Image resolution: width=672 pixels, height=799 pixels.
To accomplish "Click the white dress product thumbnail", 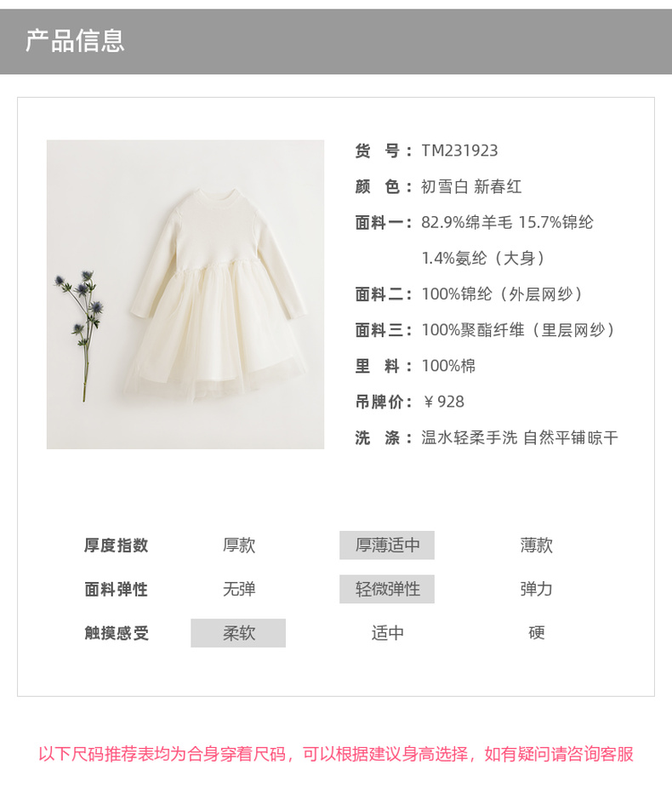I will tap(185, 294).
